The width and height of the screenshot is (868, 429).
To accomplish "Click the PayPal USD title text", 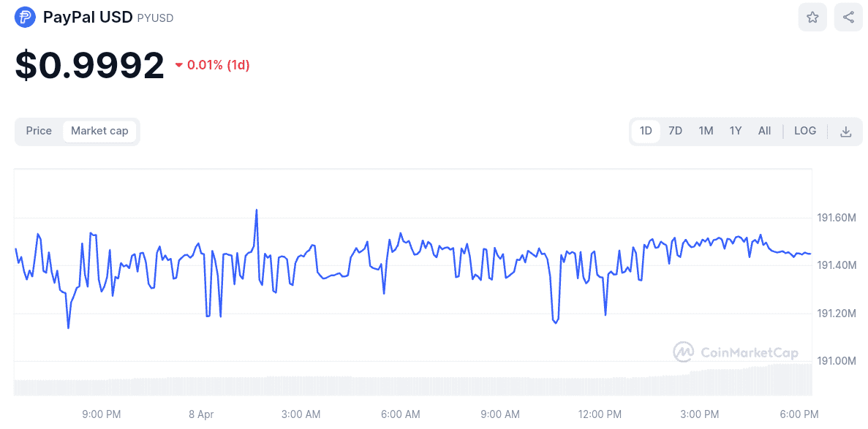I will pos(88,18).
